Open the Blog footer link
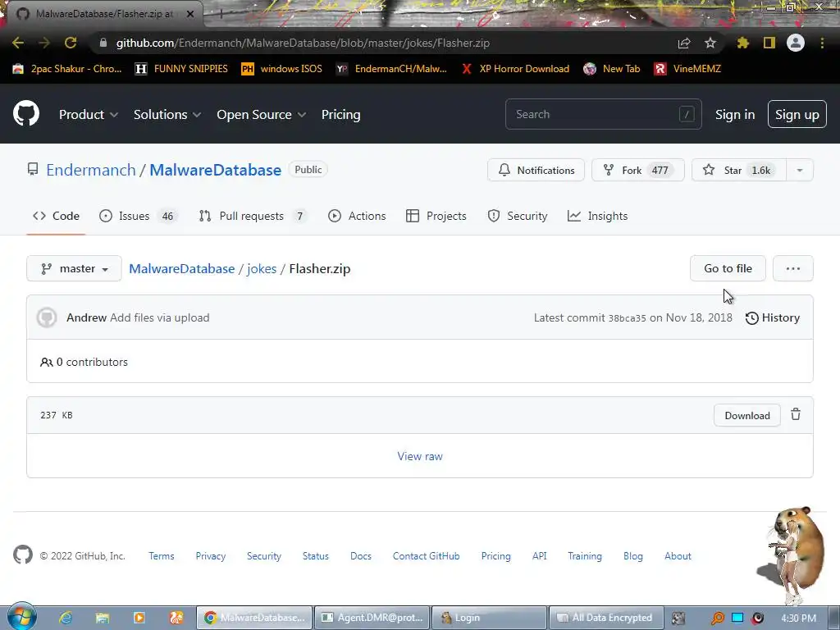Viewport: 840px width, 630px height. click(x=632, y=556)
